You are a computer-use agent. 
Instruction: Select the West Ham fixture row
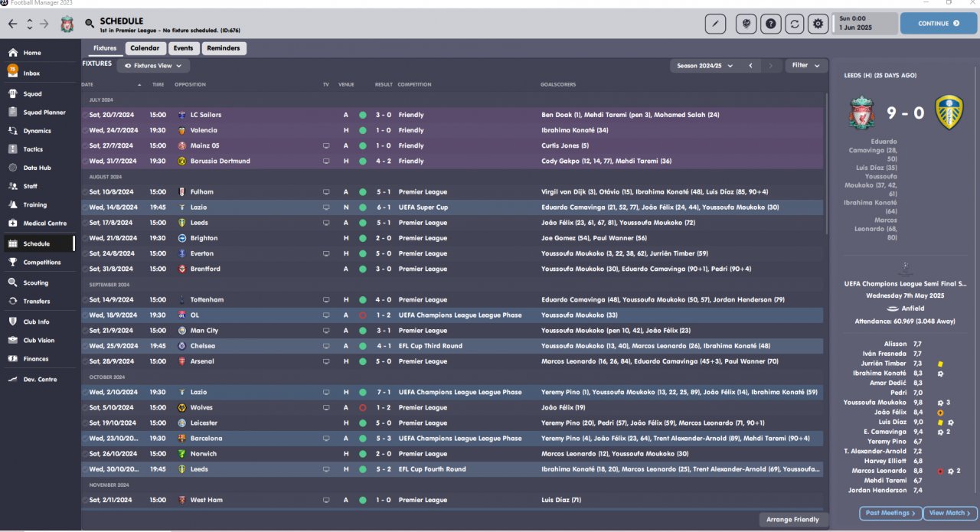point(452,500)
